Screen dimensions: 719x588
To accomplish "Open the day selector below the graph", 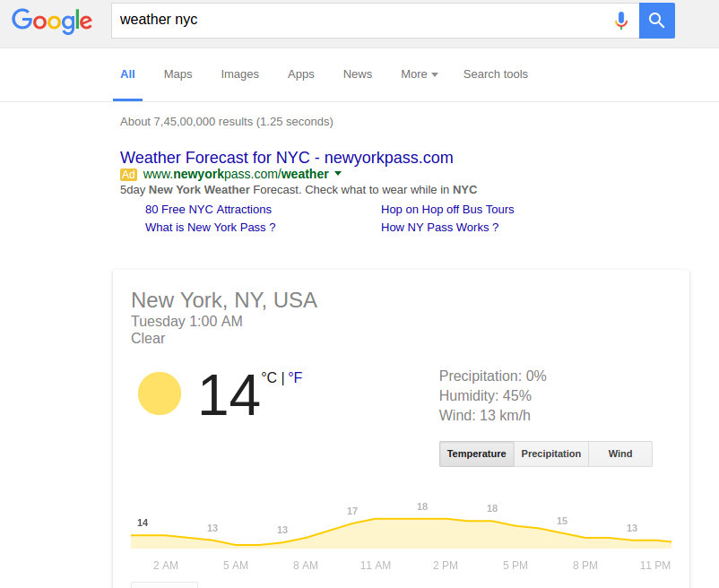I will click(164, 584).
